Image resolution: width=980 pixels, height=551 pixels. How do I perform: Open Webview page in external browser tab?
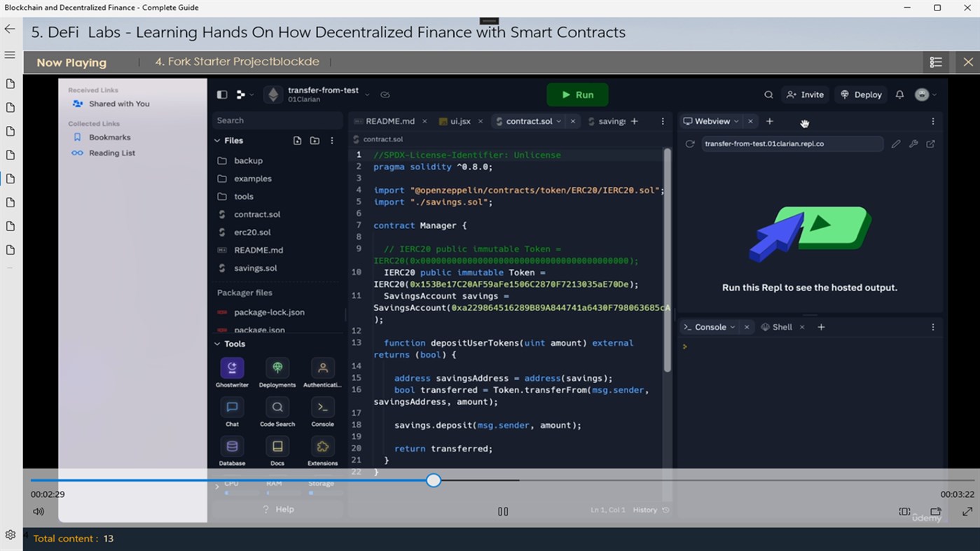pyautogui.click(x=930, y=144)
